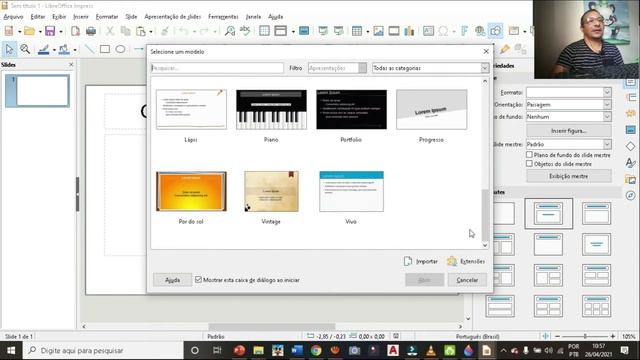Click the Insert Table icon
The image size is (640, 360).
click(x=357, y=31)
